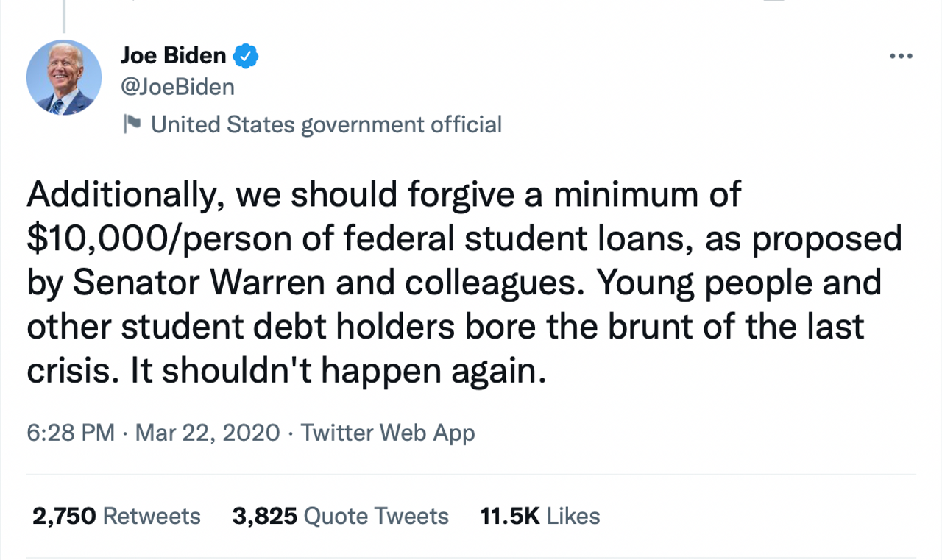The height and width of the screenshot is (560, 942).
Task: Click the flag icon beside government label
Action: [x=132, y=124]
